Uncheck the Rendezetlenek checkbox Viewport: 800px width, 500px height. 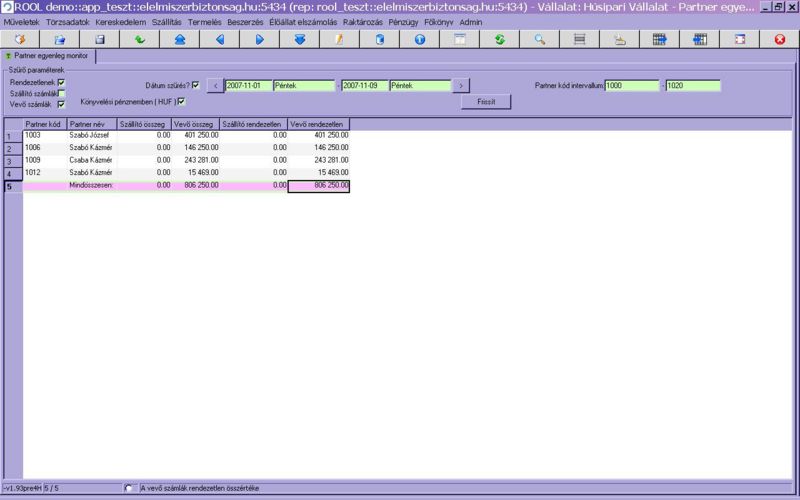[x=61, y=83]
